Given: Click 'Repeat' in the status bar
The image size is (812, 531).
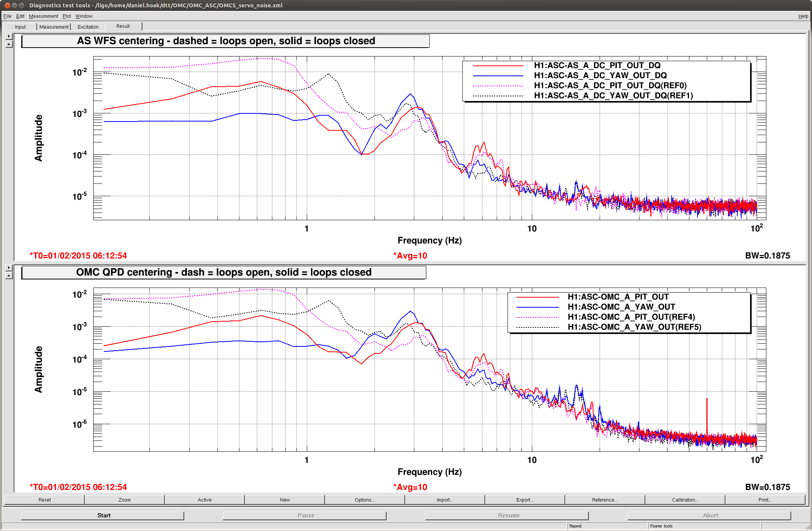Looking at the screenshot, I should point(575,526).
